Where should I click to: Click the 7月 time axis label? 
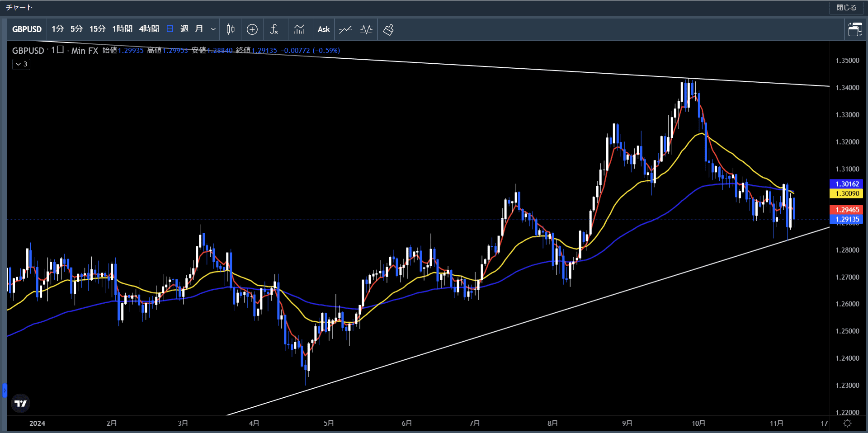[474, 424]
